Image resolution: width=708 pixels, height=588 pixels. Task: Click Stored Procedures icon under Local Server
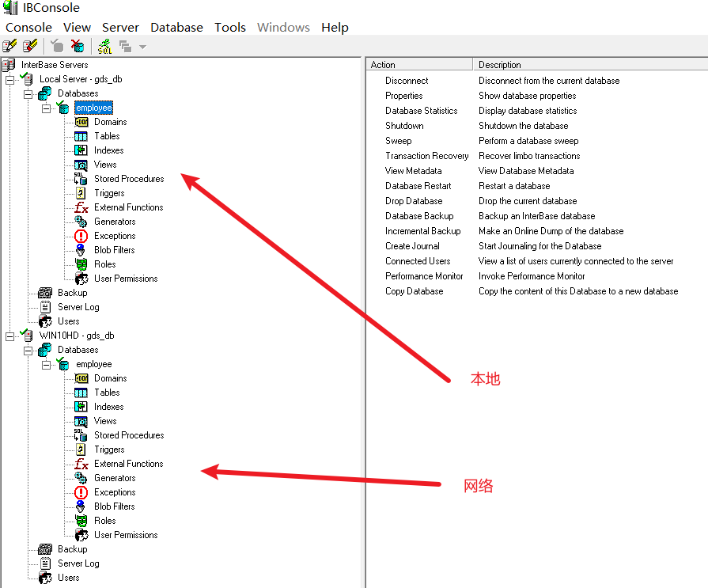81,179
